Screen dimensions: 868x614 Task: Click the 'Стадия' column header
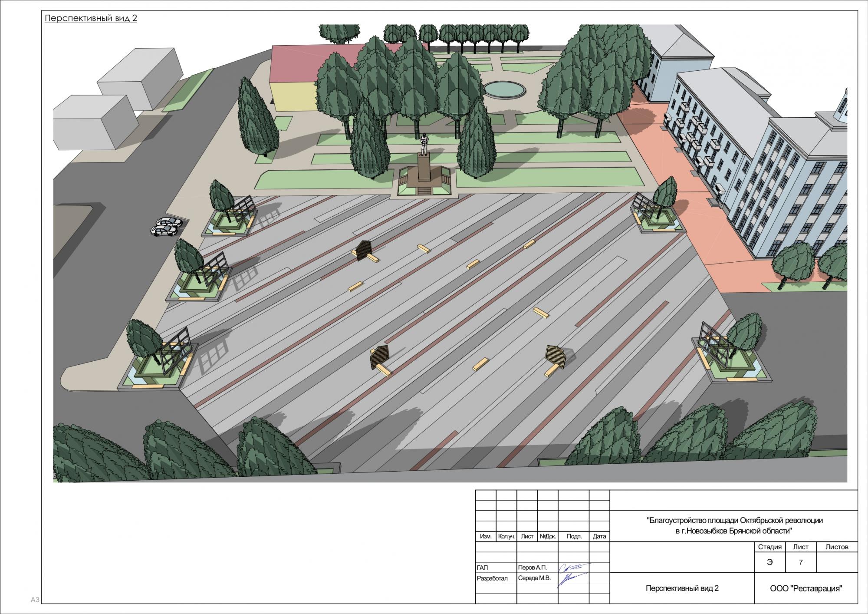(769, 547)
